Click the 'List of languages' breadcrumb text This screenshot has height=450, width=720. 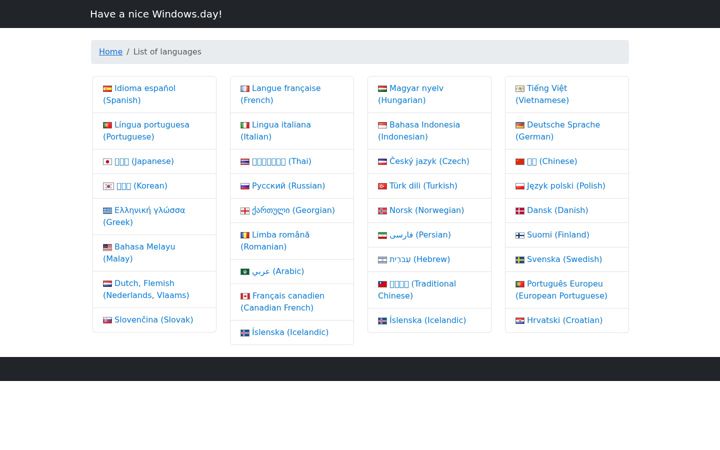pyautogui.click(x=167, y=52)
